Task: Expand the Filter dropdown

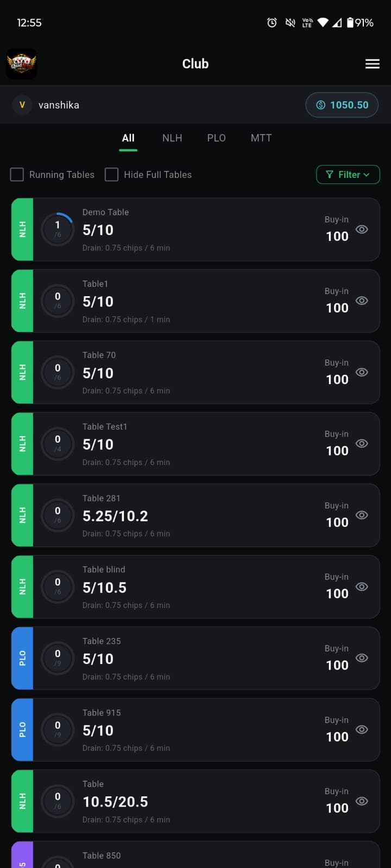Action: point(348,175)
